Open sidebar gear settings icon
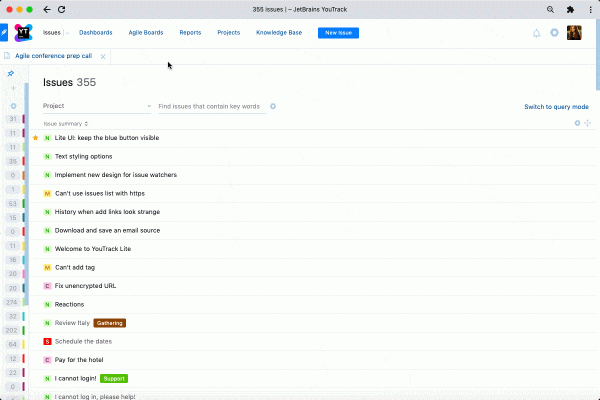 (x=13, y=106)
